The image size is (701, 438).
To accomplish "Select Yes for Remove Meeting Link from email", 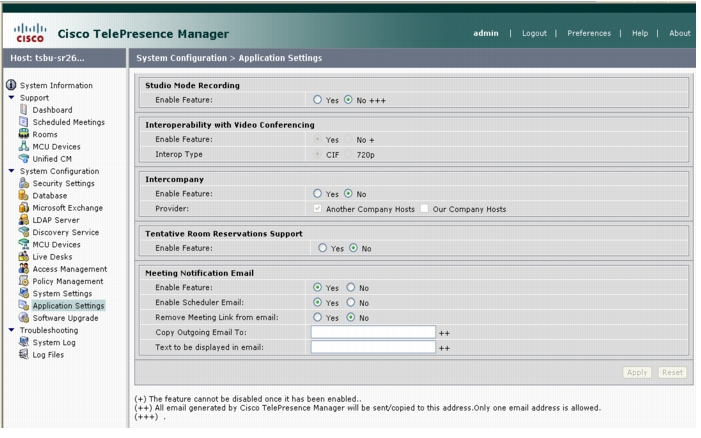I will 317,317.
